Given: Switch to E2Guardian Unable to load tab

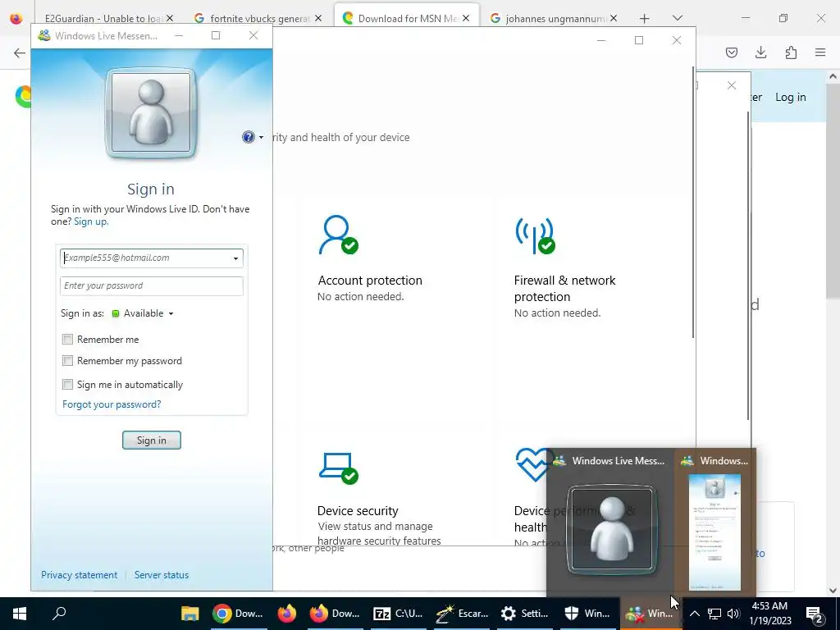Looking at the screenshot, I should [103, 18].
